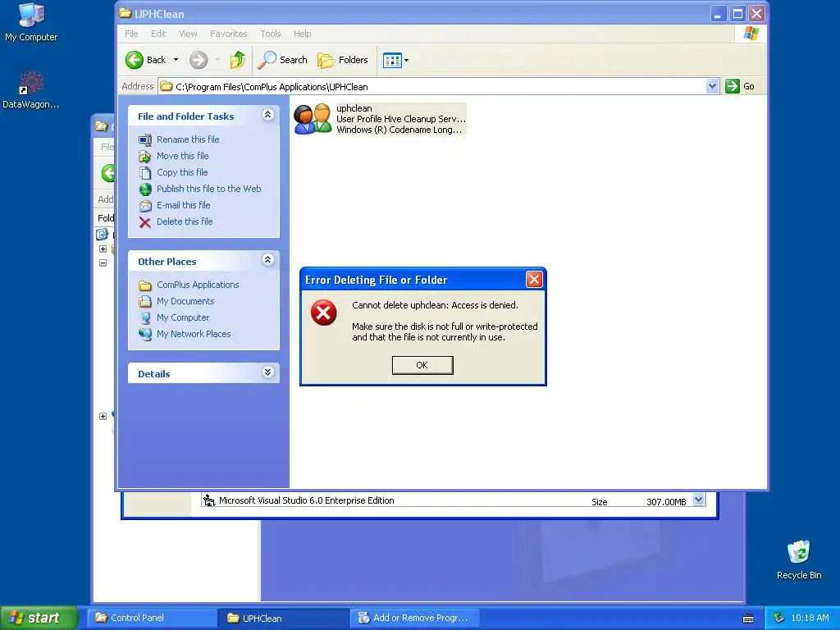Viewport: 840px width, 630px height.
Task: Switch to UPHClean taskbar button
Action: tap(283, 618)
